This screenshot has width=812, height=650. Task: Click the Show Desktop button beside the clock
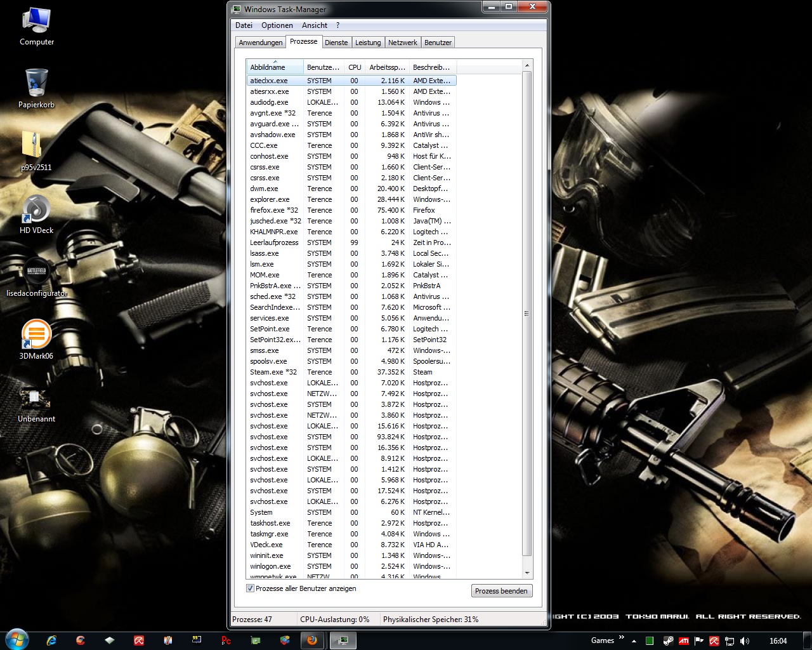click(x=808, y=640)
